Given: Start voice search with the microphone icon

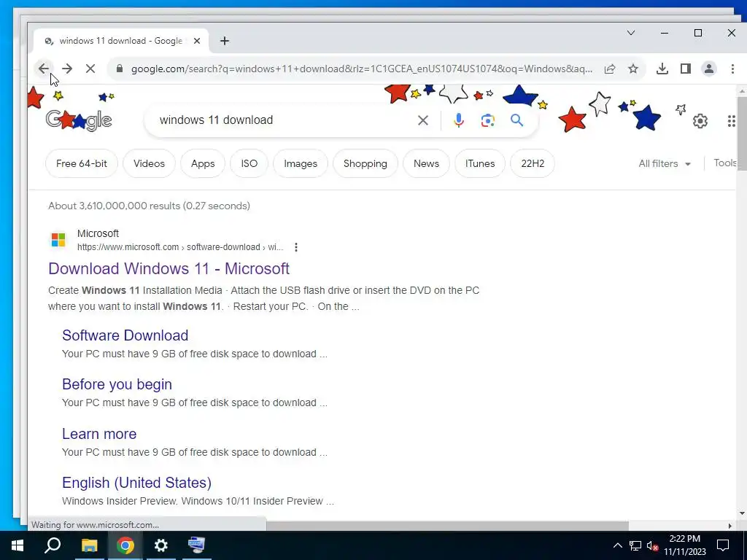Looking at the screenshot, I should point(458,120).
